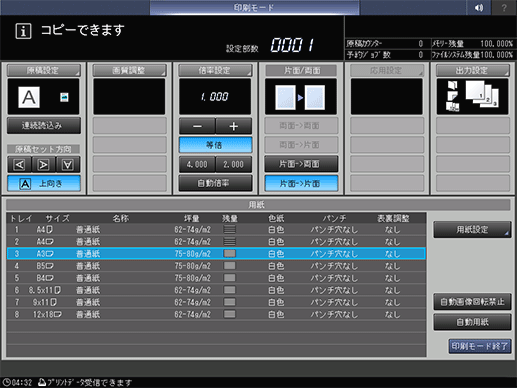Screen dimensions: 517x388
Task: Click the remaining paper indicator for tray 8
Action: tap(229, 314)
